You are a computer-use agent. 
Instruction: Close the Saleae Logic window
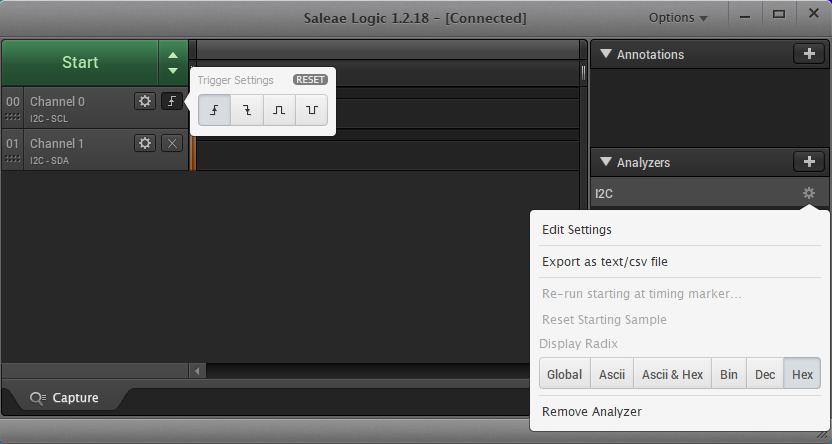pos(813,14)
